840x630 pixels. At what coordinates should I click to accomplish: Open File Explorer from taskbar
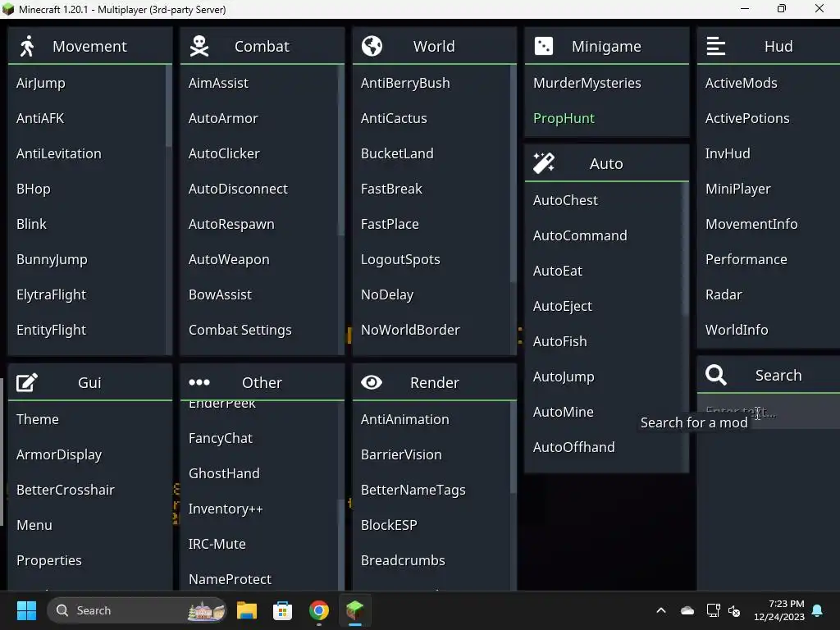point(247,610)
